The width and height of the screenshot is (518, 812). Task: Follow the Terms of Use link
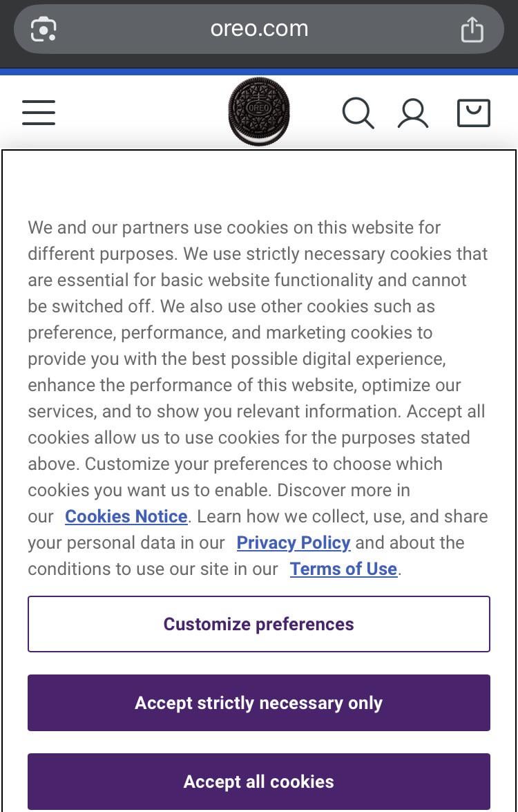(x=343, y=569)
